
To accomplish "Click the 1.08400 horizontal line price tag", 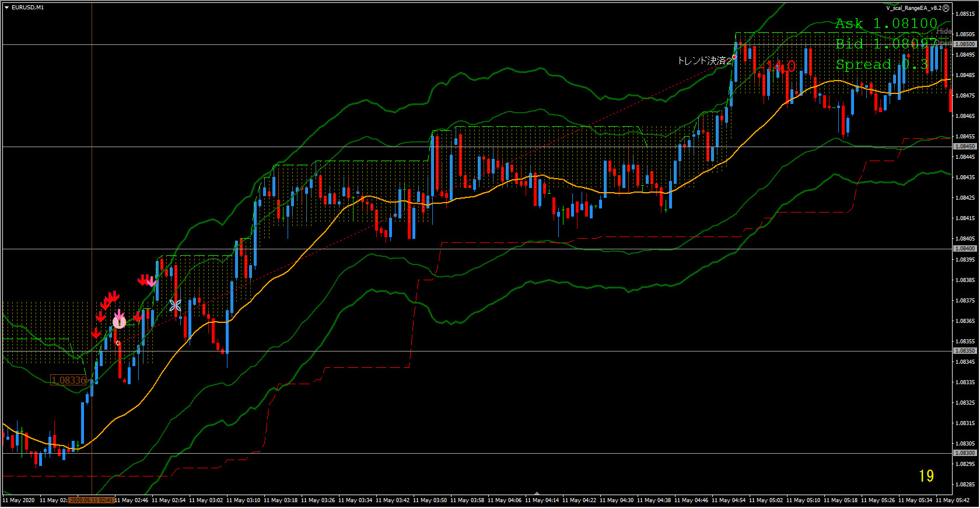I will [x=965, y=249].
